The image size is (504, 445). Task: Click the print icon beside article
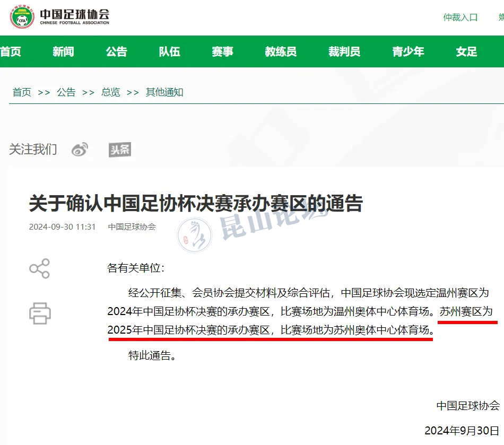(x=40, y=313)
